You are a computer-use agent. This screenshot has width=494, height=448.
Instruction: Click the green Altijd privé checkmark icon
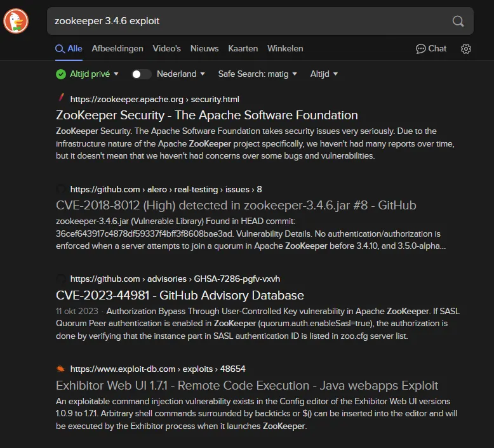click(61, 74)
